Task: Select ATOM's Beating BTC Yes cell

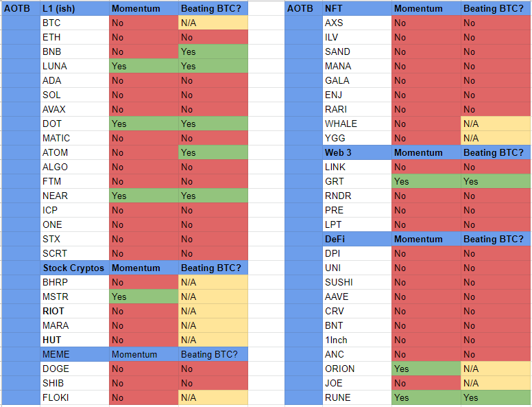Action: click(213, 152)
